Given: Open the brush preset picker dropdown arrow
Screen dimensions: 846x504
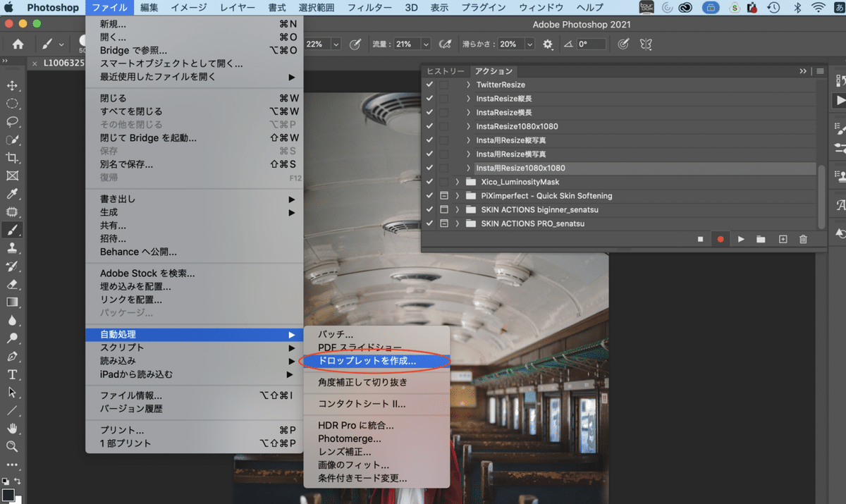Looking at the screenshot, I should [61, 44].
